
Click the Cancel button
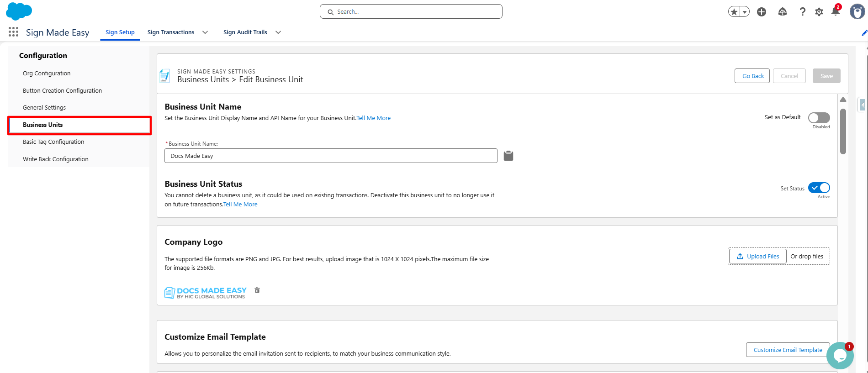coord(789,76)
